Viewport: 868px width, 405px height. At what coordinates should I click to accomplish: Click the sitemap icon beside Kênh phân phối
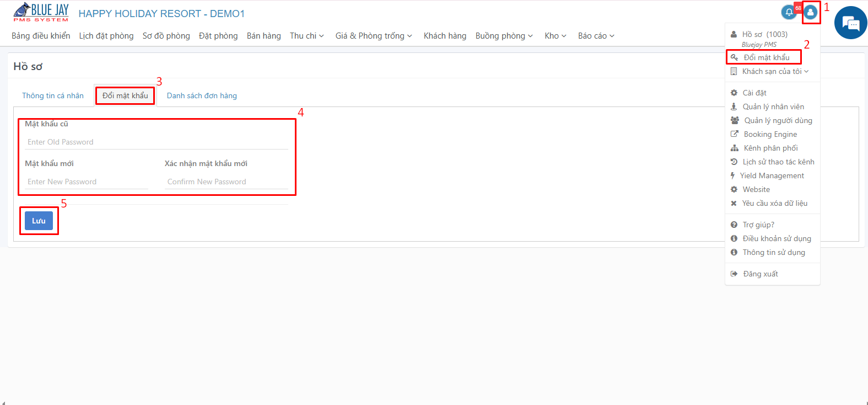click(x=735, y=148)
